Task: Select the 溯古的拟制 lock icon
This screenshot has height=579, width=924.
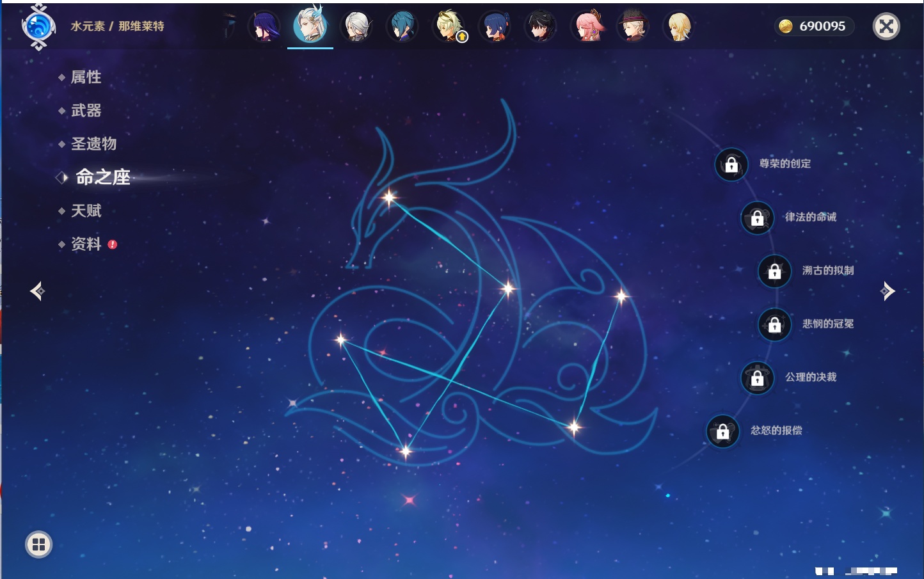Action: pos(774,271)
